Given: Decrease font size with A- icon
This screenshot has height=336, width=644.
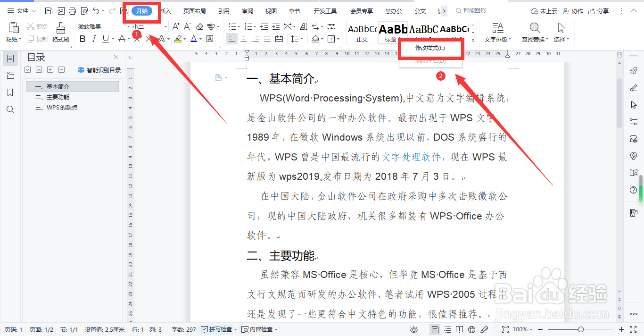Looking at the screenshot, I should point(187,27).
